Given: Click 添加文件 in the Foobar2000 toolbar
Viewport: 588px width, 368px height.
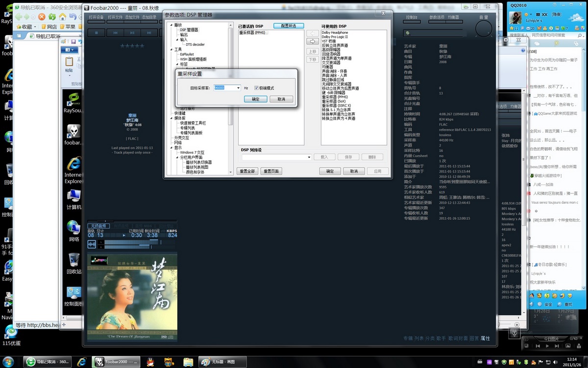Looking at the screenshot, I should pyautogui.click(x=132, y=17).
